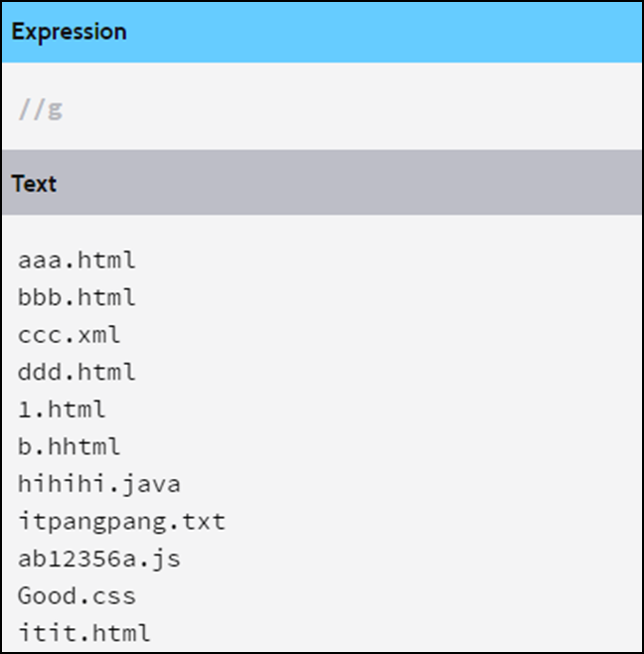This screenshot has height=654, width=644.
Task: Click the itpangpang.txt line
Action: [122, 522]
